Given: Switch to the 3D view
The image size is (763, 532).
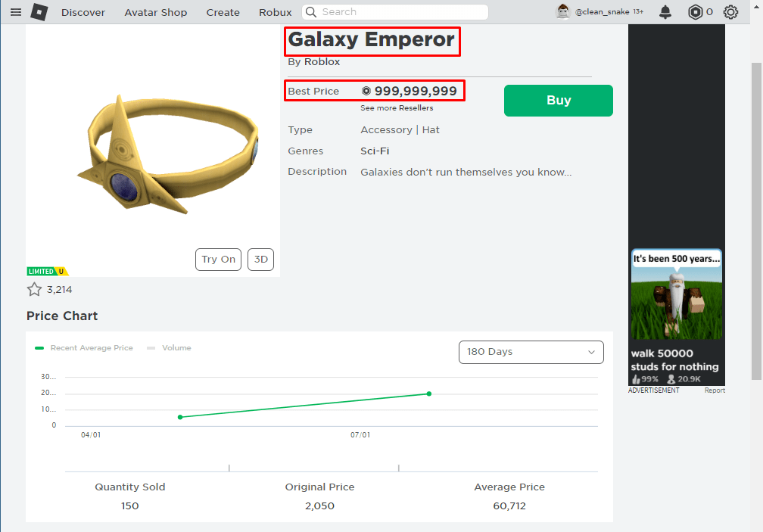Looking at the screenshot, I should (261, 260).
